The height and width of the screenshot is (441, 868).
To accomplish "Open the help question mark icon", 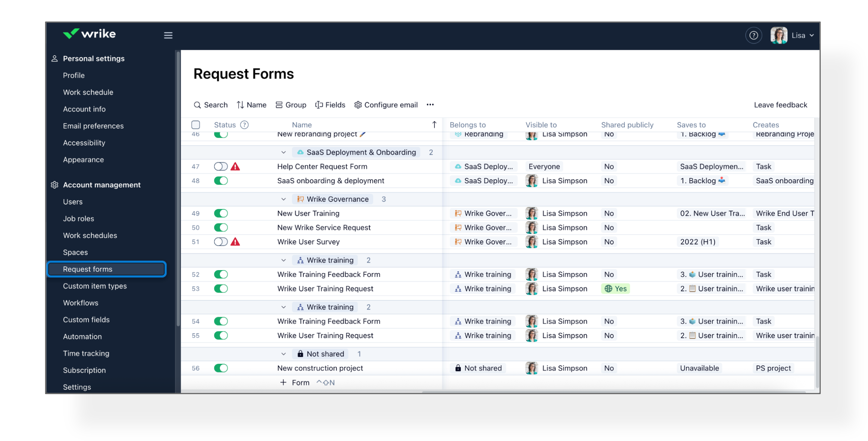I will click(753, 35).
